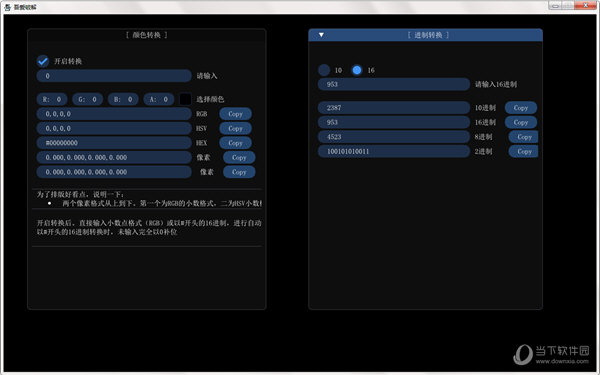Click the G value field
Image resolution: width=600 pixels, height=375 pixels.
tap(88, 99)
